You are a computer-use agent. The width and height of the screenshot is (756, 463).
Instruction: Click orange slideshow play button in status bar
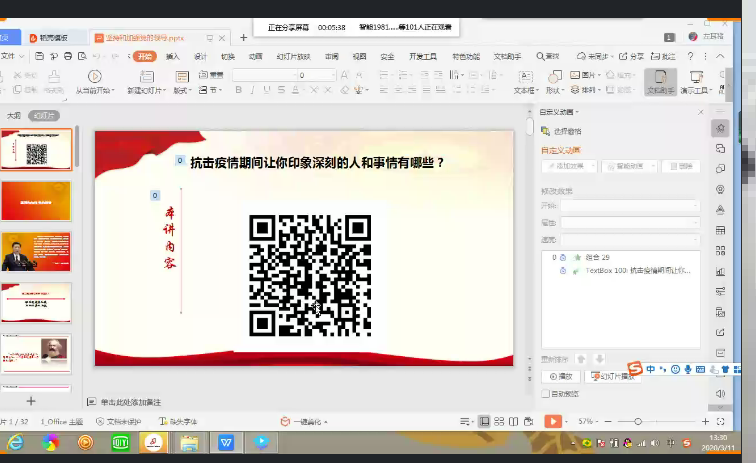pos(553,422)
